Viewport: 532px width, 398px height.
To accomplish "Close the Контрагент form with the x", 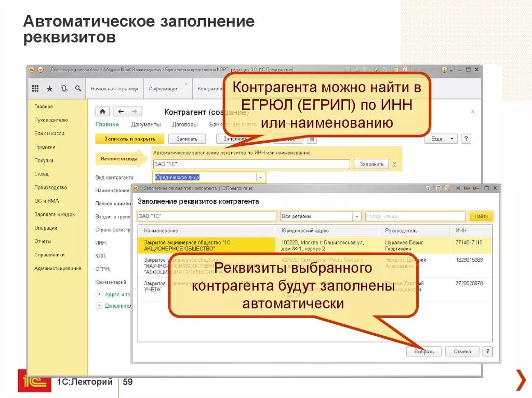I will click(473, 112).
